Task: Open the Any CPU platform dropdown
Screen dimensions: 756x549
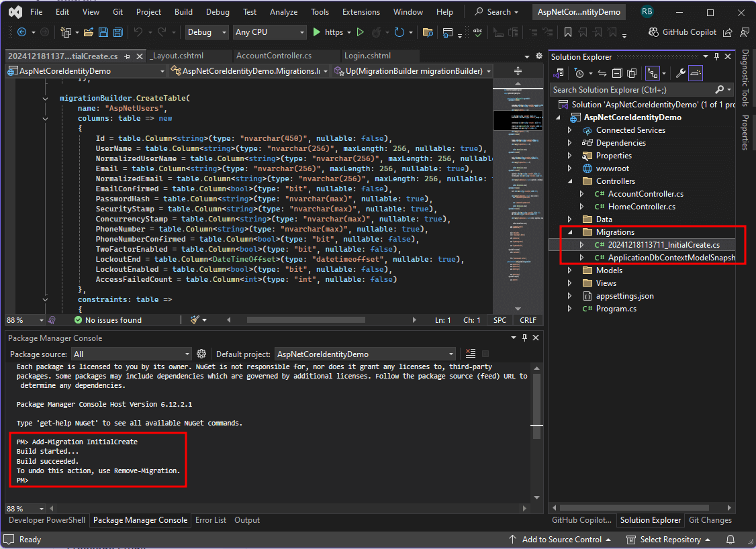Action: (269, 32)
